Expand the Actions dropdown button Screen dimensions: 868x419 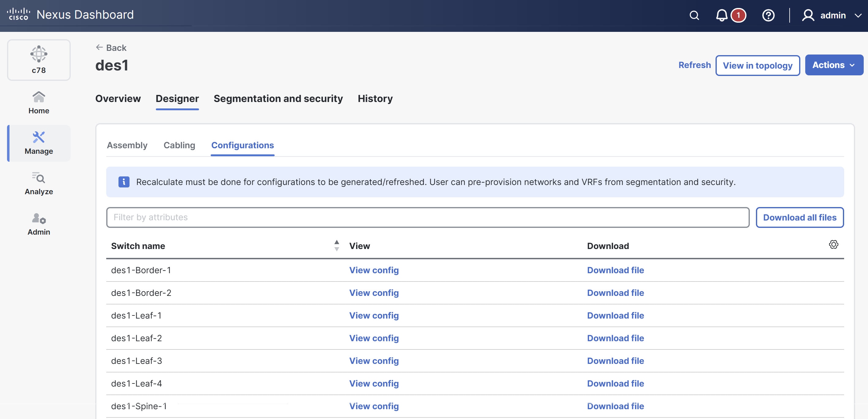click(x=834, y=65)
